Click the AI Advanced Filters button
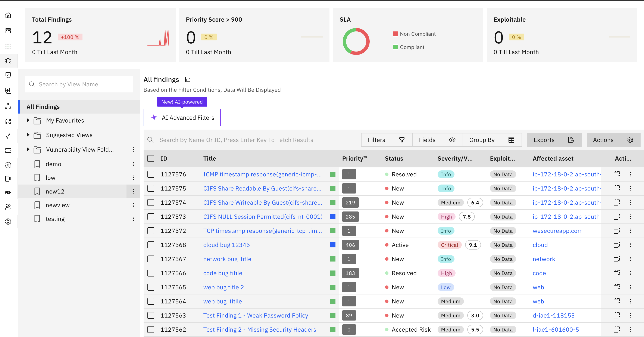Screen dimensions: 644x337 coord(182,118)
